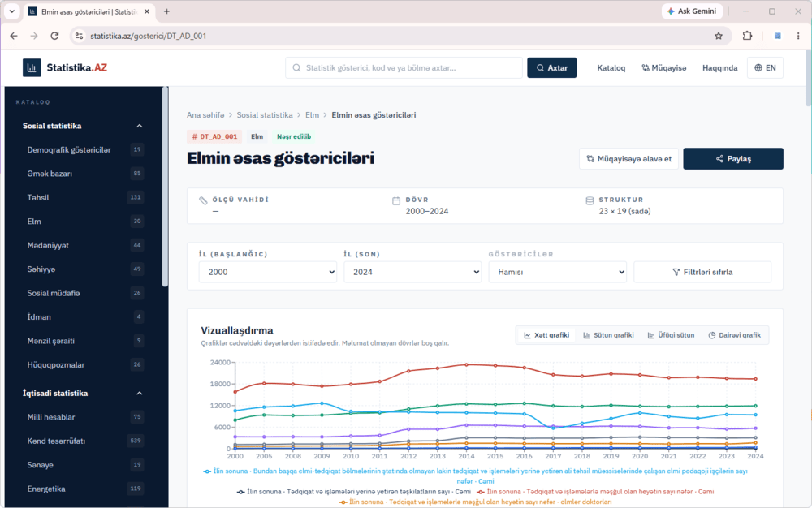812x508 pixels.
Task: Open the site information icon in address bar
Action: (79, 36)
